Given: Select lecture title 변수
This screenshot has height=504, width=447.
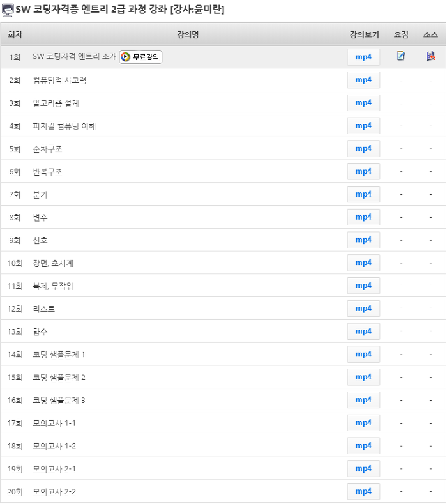Looking at the screenshot, I should [x=40, y=217].
